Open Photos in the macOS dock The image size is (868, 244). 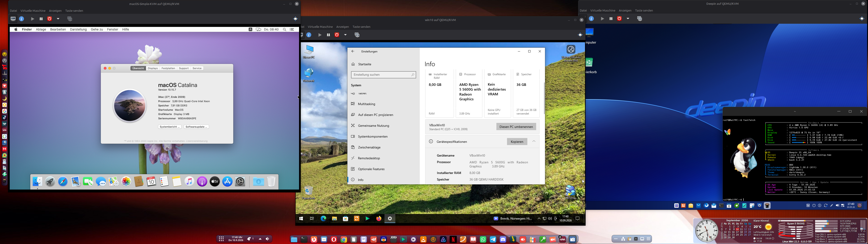pos(126,182)
